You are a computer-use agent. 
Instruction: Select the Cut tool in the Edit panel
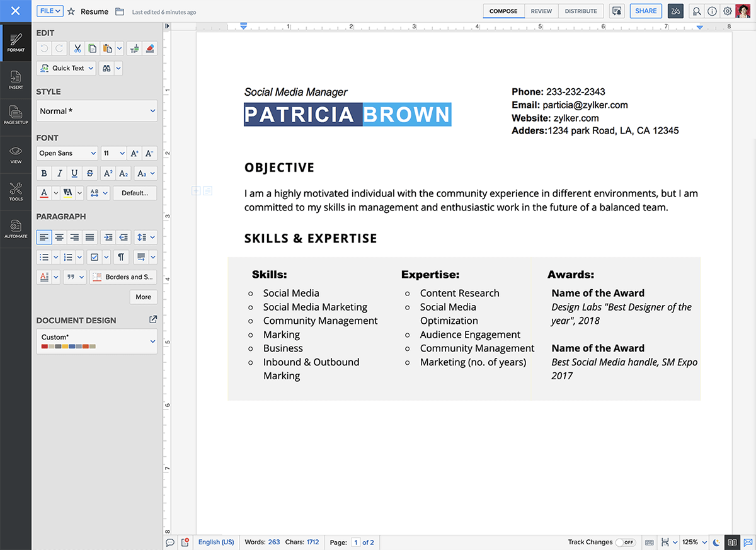(x=77, y=48)
